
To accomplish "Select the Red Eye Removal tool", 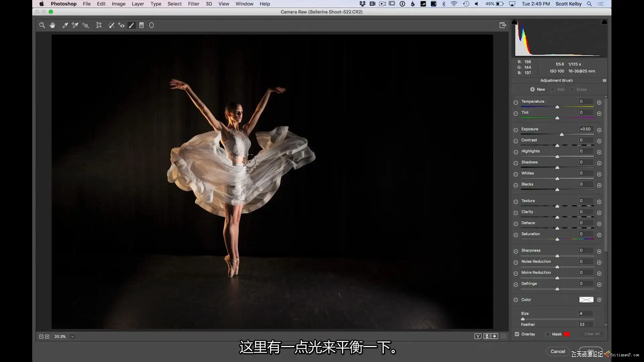I will 121,25.
